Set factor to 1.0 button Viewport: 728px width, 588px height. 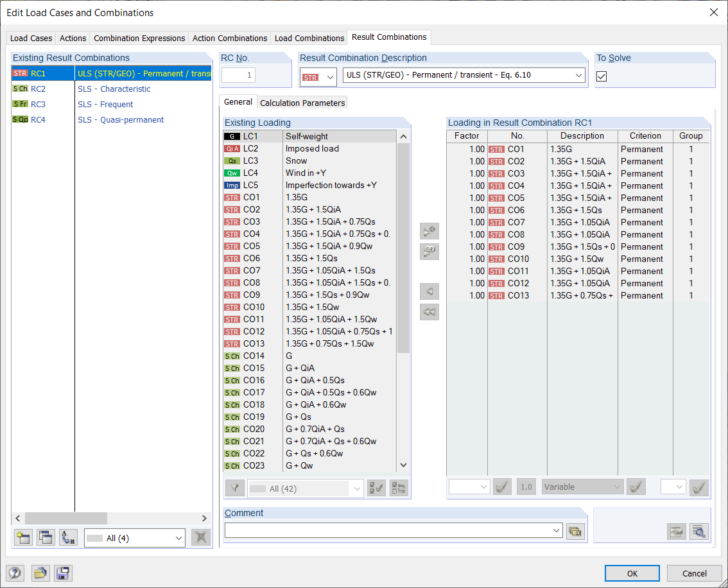(526, 487)
